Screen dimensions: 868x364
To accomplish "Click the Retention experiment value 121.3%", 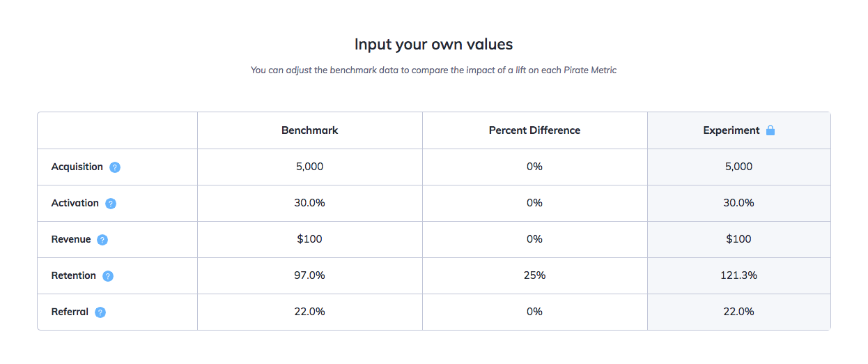I will coord(738,275).
